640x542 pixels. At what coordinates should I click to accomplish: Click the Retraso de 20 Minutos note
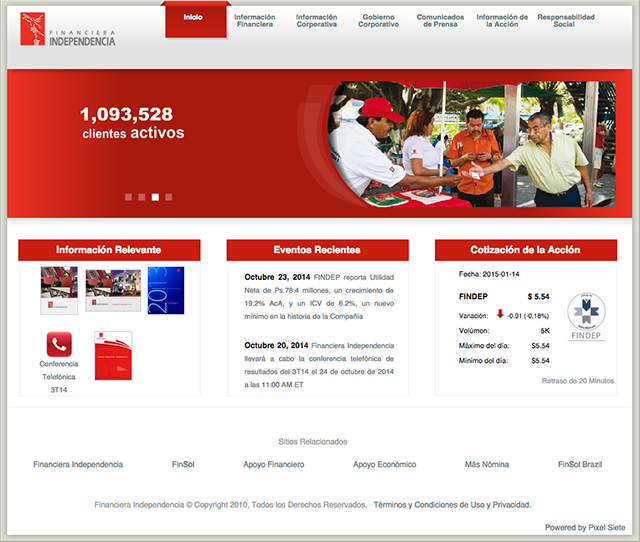[x=578, y=381]
